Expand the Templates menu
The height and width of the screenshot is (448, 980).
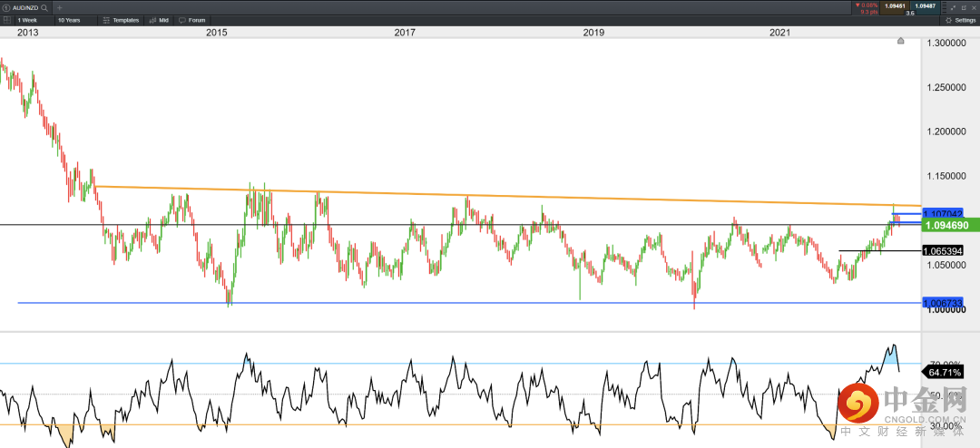click(x=121, y=19)
